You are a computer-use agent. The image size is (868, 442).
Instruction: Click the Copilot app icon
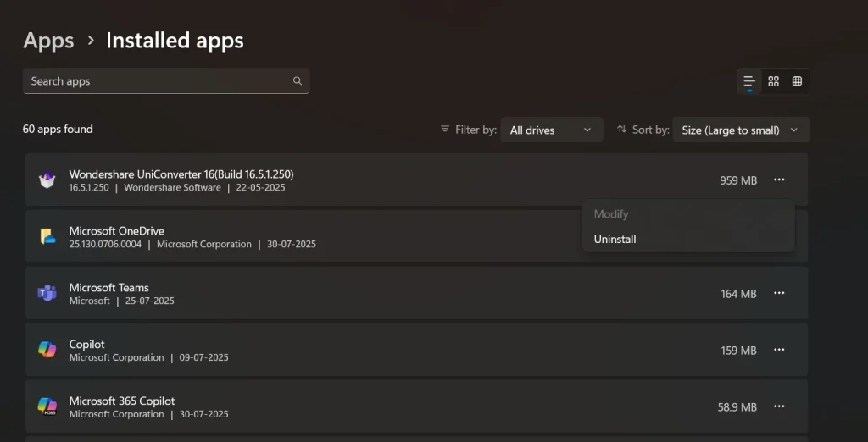[x=47, y=350]
